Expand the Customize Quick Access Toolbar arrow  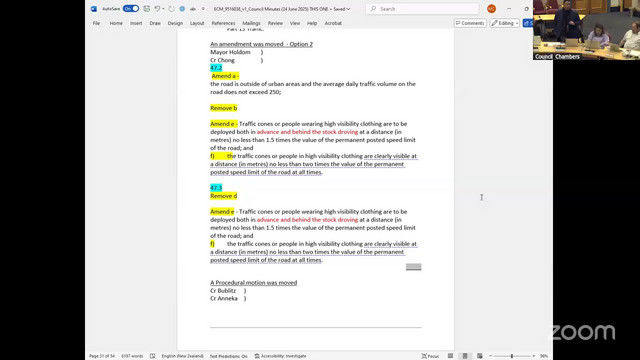tap(203, 9)
